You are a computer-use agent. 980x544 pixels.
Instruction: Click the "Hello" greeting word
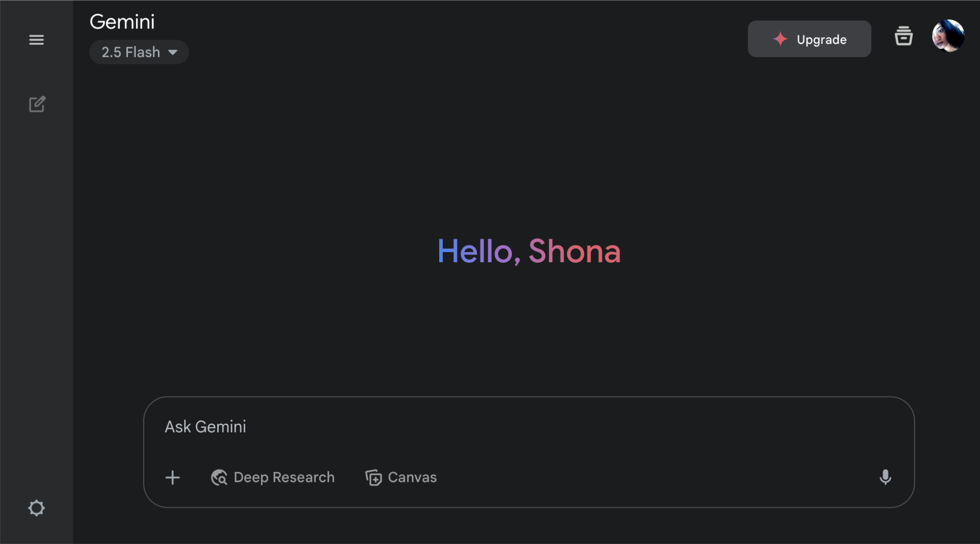click(x=475, y=251)
